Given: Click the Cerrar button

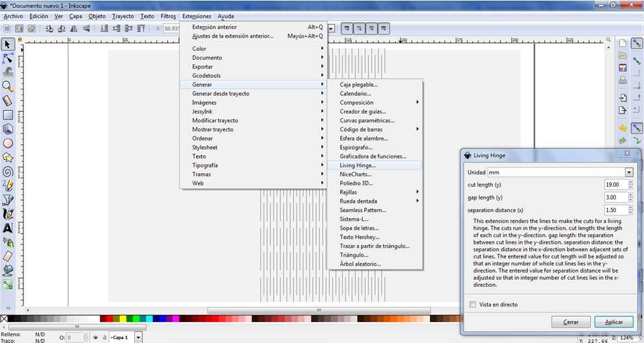Looking at the screenshot, I should 571,322.
